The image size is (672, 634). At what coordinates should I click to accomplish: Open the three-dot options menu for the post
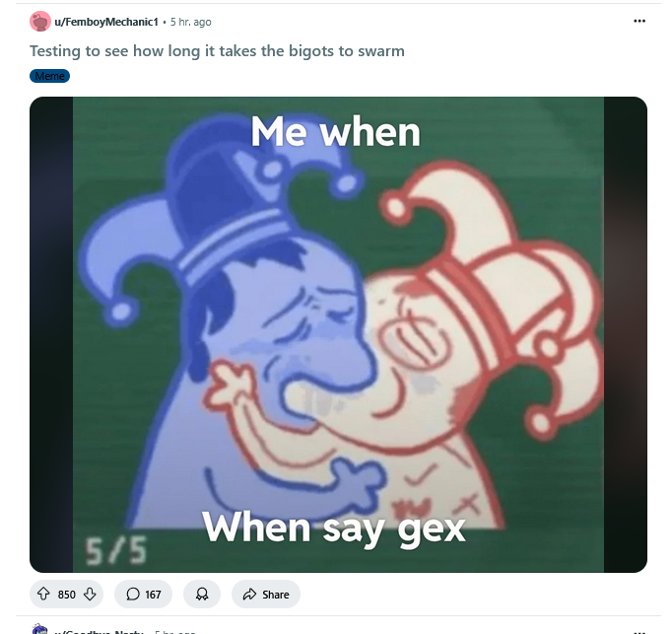point(639,21)
